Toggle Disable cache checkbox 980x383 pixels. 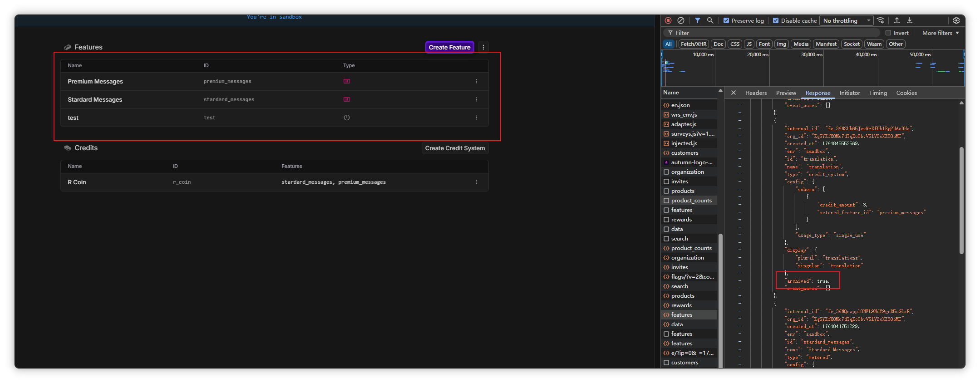pos(776,20)
